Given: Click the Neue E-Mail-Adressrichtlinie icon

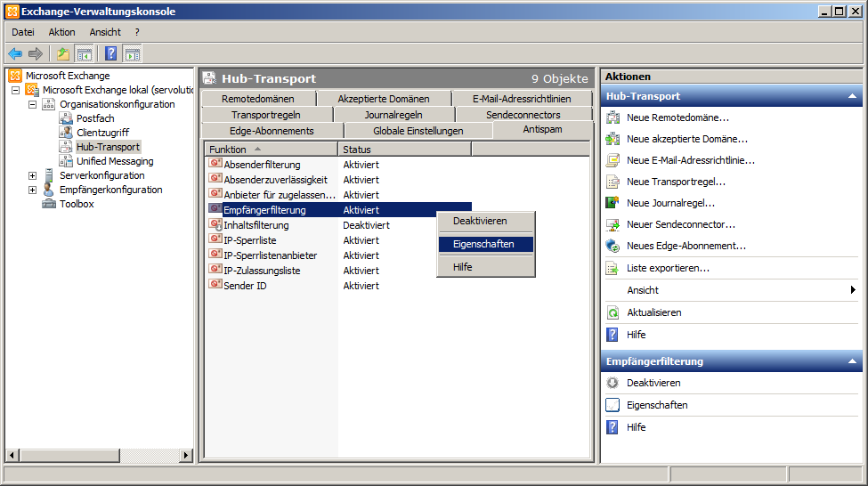Looking at the screenshot, I should 612,160.
